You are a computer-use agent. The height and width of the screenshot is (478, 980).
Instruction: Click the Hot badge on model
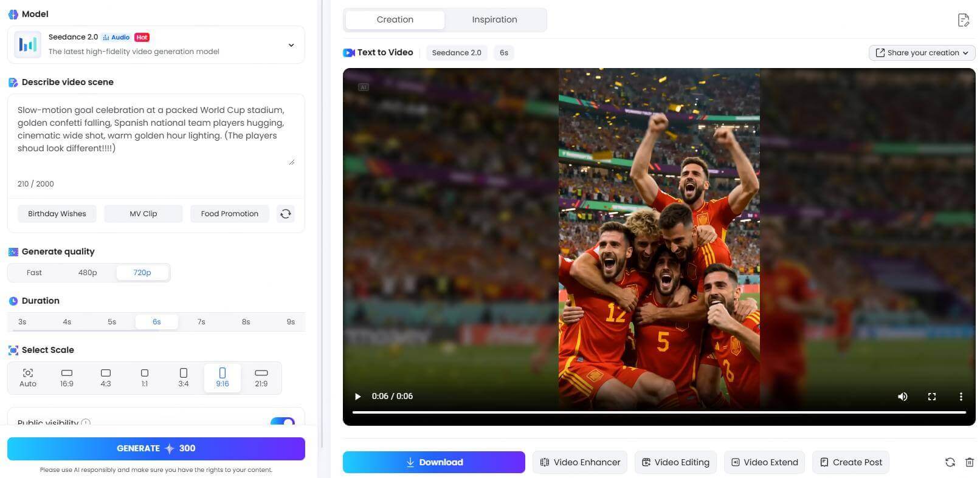pos(142,37)
